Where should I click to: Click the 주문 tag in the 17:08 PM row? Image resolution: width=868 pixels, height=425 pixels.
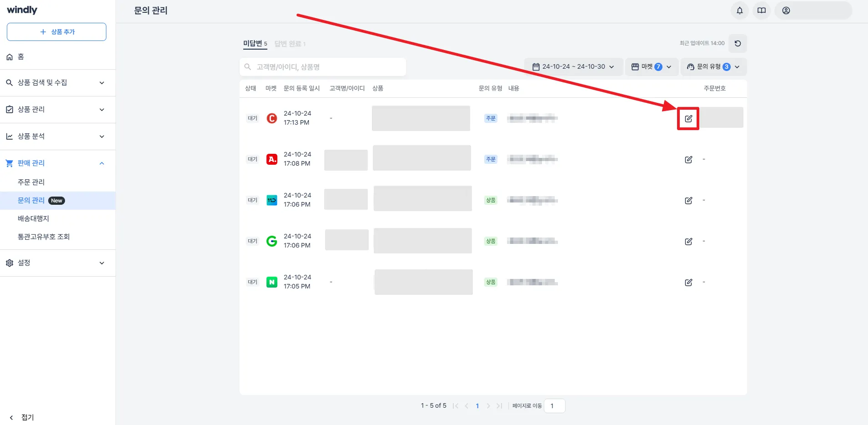[491, 159]
